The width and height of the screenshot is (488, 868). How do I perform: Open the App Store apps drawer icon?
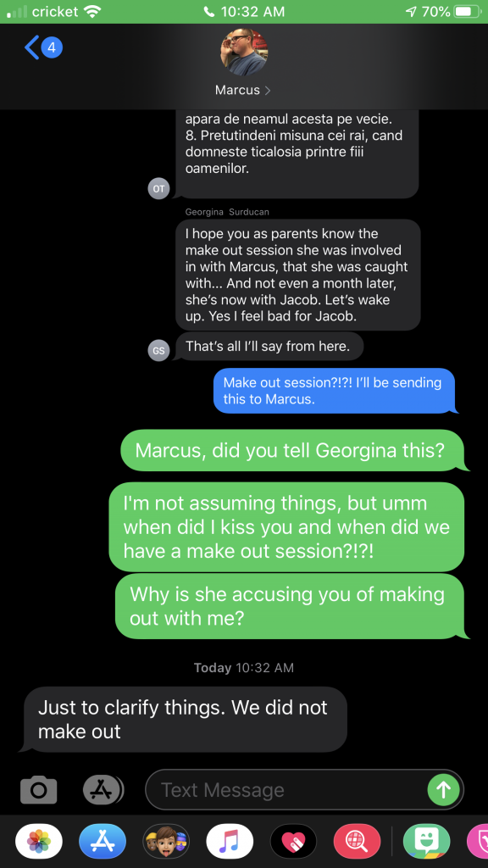[103, 789]
